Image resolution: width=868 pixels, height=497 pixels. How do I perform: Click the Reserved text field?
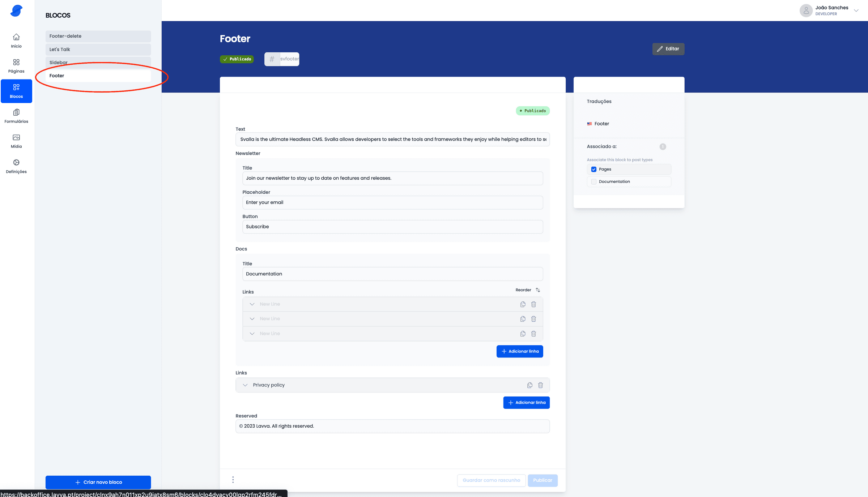coord(392,426)
